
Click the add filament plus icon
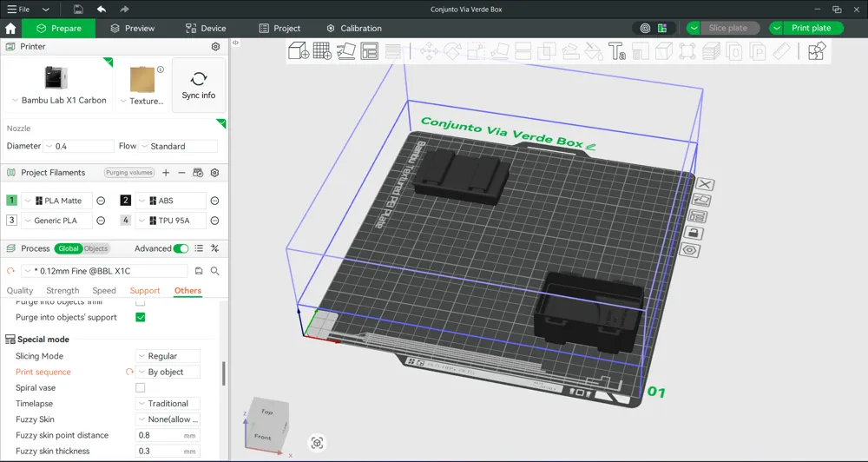166,173
